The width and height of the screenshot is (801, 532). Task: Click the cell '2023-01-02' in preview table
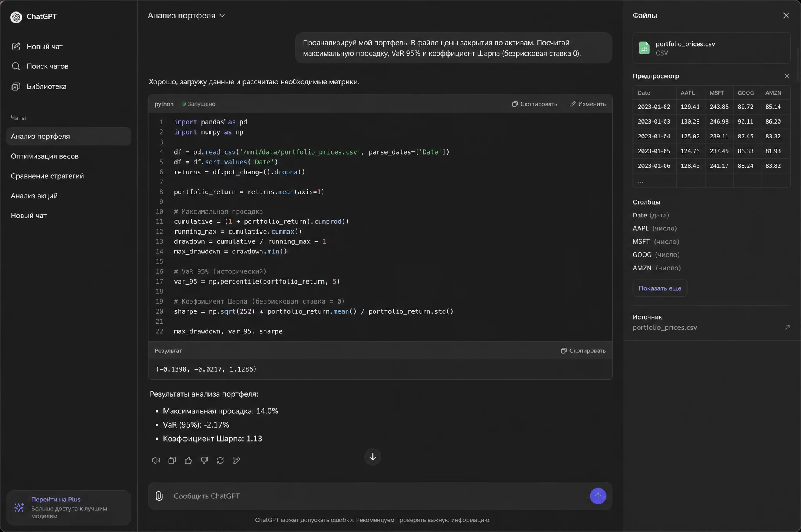tap(654, 107)
